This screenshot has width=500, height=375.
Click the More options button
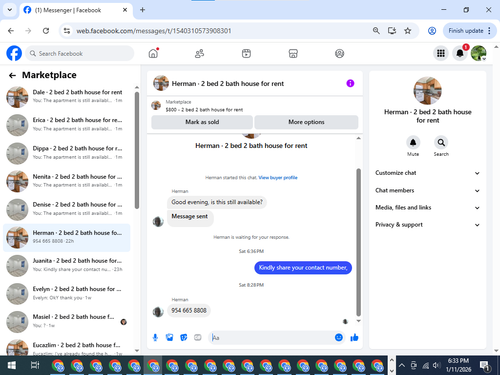pyautogui.click(x=306, y=122)
